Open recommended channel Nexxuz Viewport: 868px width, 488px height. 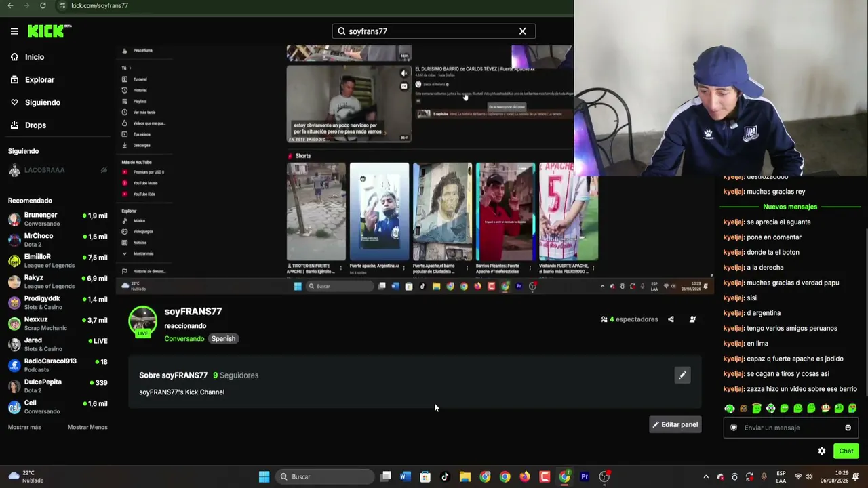(58, 323)
